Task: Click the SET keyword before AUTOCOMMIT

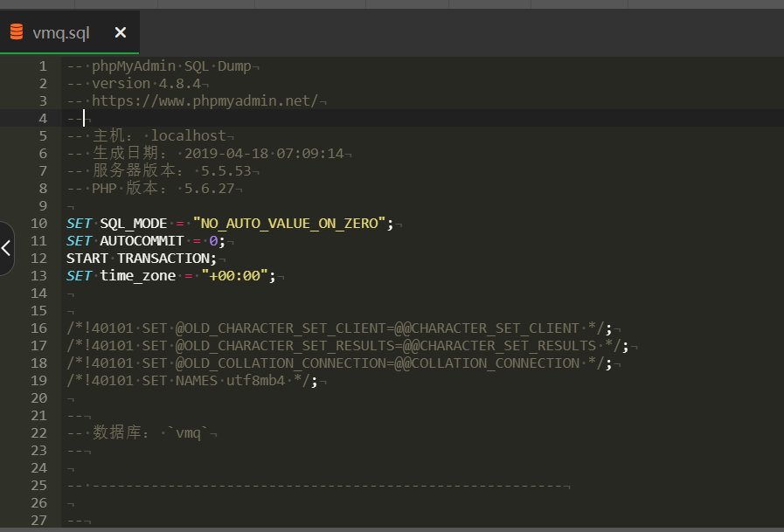Action: 79,241
